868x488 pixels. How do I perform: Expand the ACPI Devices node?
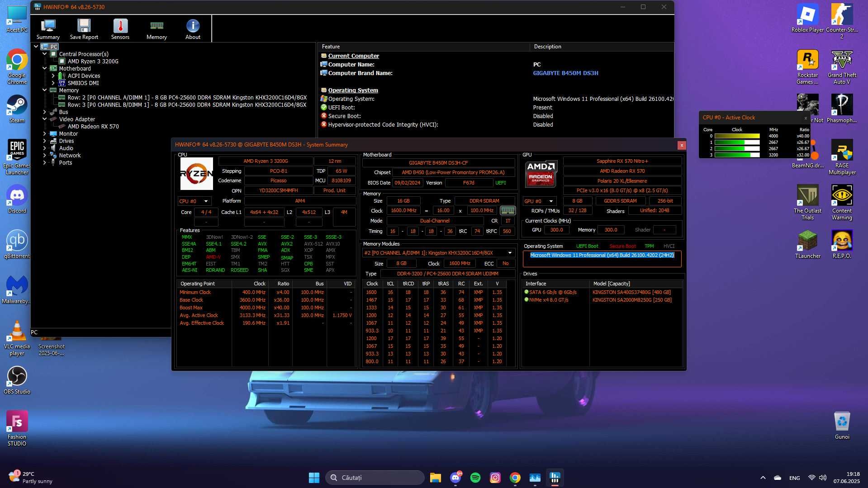point(53,76)
